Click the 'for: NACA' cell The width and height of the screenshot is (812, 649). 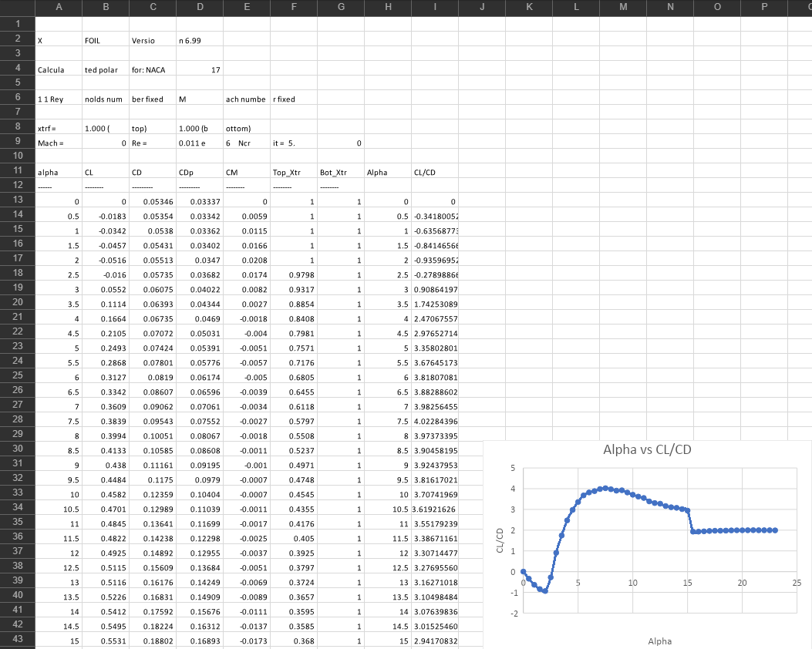[x=153, y=69]
